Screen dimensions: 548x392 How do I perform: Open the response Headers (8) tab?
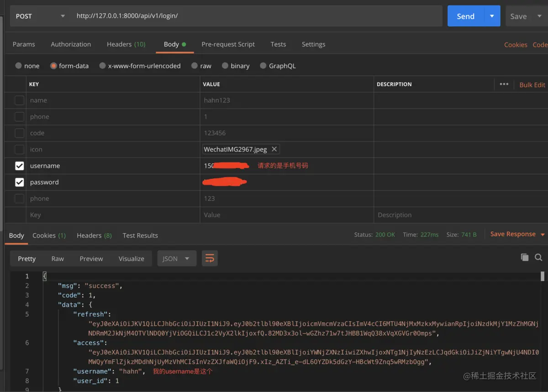click(x=94, y=235)
